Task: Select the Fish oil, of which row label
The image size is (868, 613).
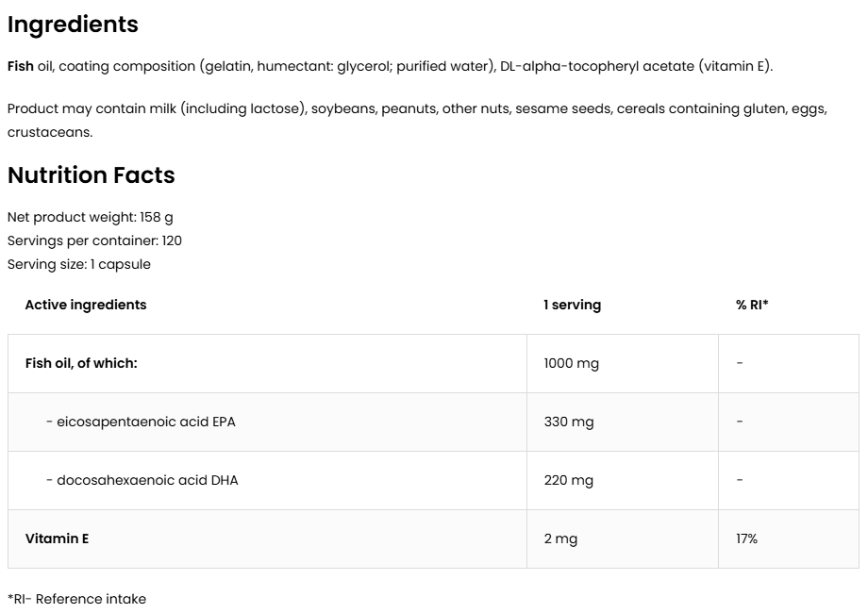Action: pos(81,363)
